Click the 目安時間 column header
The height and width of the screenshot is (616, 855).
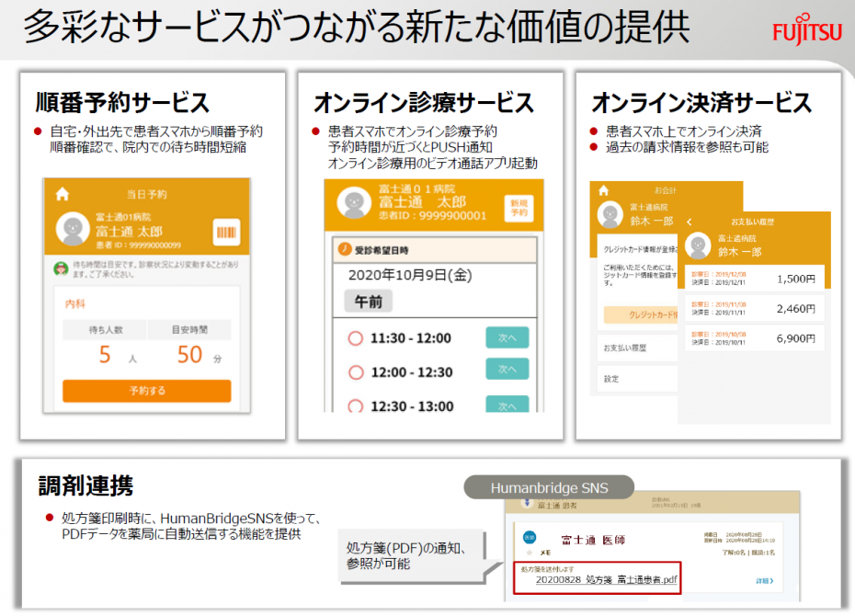[189, 330]
